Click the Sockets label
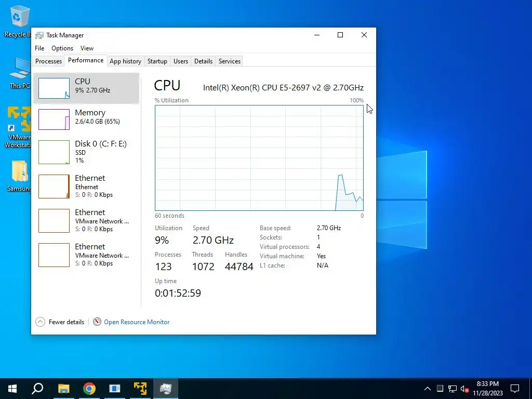 coord(271,237)
